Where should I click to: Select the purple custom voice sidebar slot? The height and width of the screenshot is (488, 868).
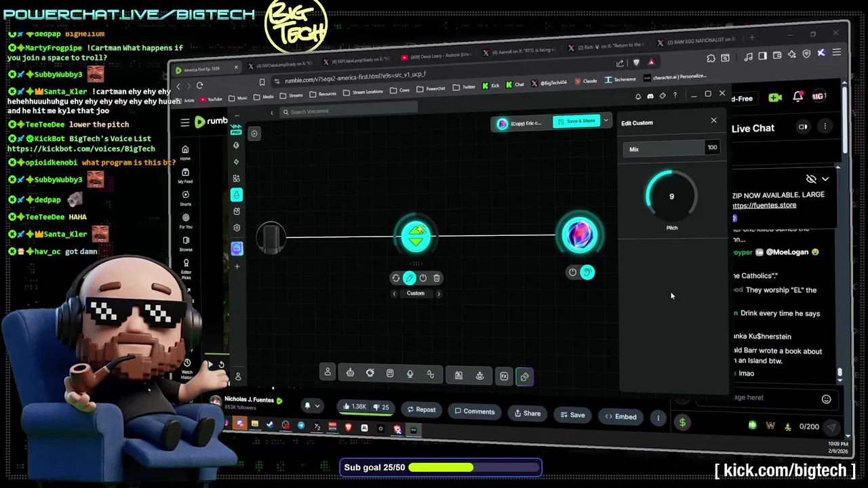(236, 249)
